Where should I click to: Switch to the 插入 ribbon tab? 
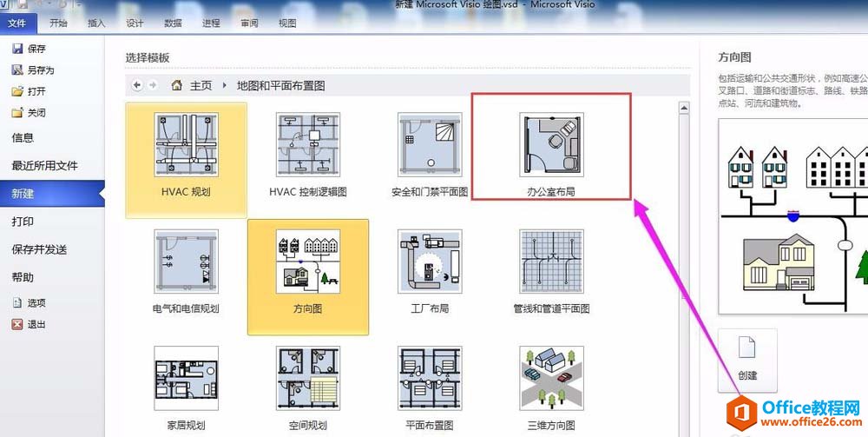pyautogui.click(x=96, y=23)
